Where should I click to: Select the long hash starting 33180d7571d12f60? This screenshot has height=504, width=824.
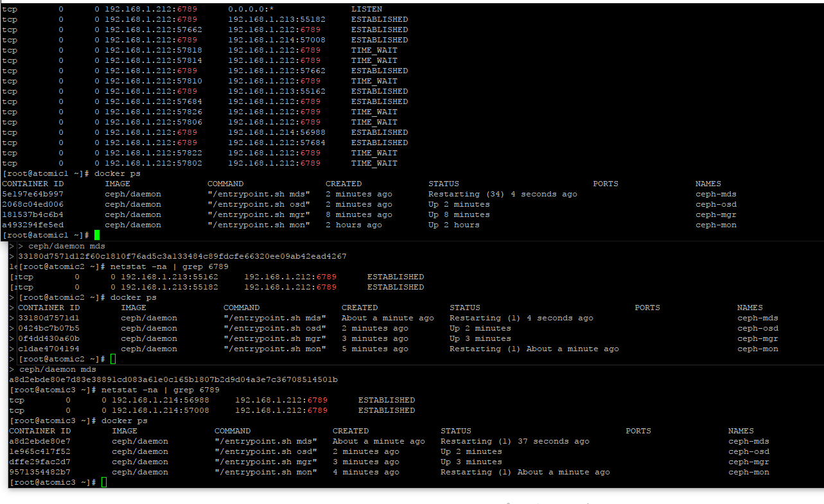[182, 256]
